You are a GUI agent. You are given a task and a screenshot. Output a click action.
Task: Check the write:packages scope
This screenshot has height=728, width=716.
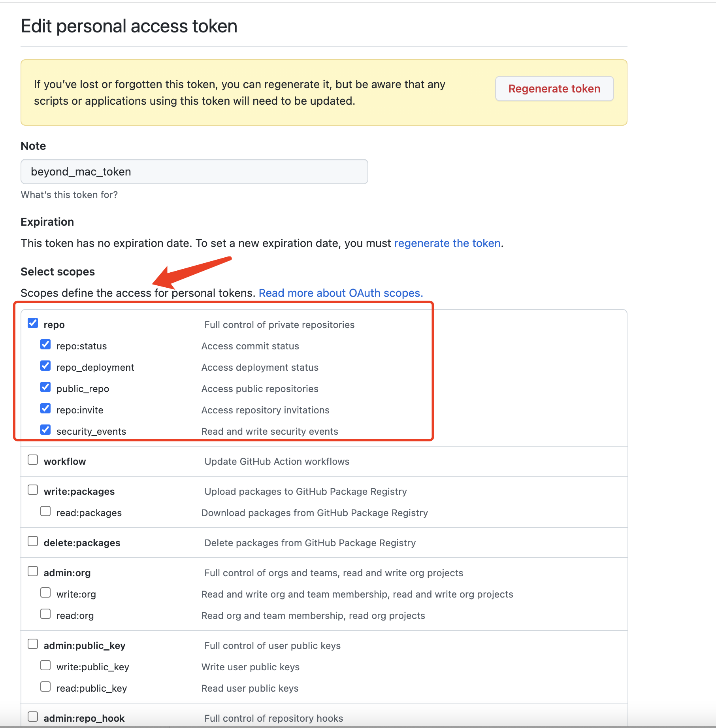(x=33, y=490)
